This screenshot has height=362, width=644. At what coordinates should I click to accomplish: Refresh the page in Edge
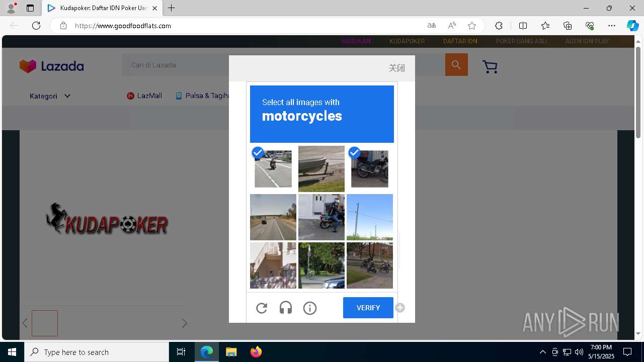36,26
